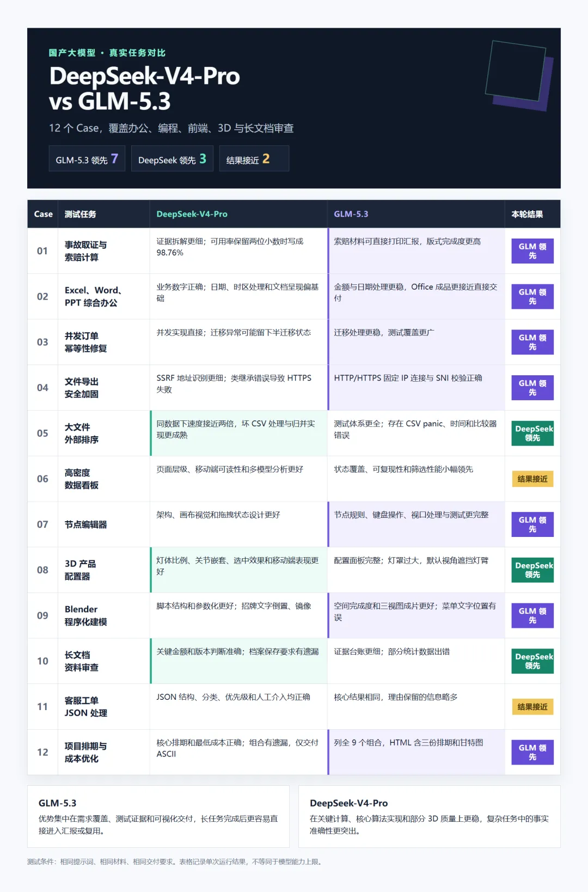Click the task name 'Excel、Word、PPT 综合办公'

pos(93,297)
